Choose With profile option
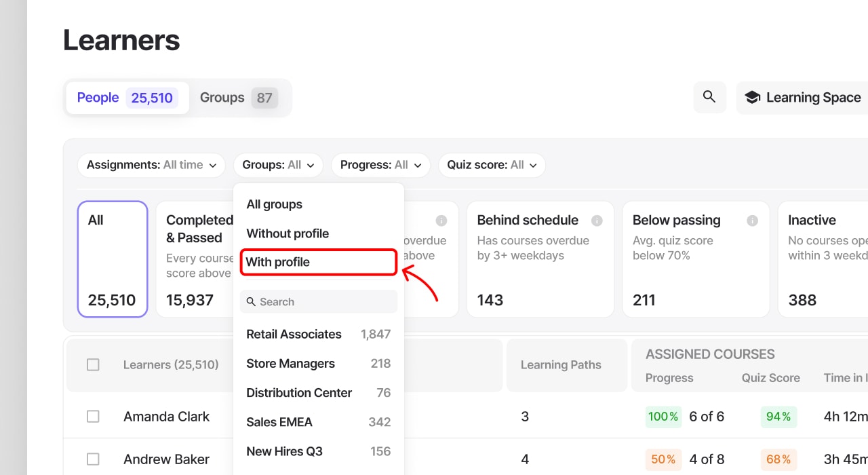This screenshot has width=868, height=475. click(319, 263)
